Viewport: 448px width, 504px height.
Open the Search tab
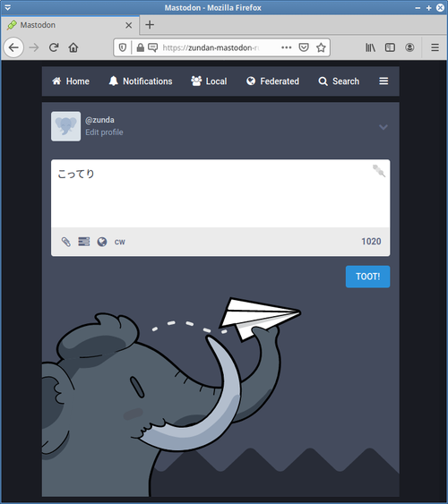click(x=339, y=81)
